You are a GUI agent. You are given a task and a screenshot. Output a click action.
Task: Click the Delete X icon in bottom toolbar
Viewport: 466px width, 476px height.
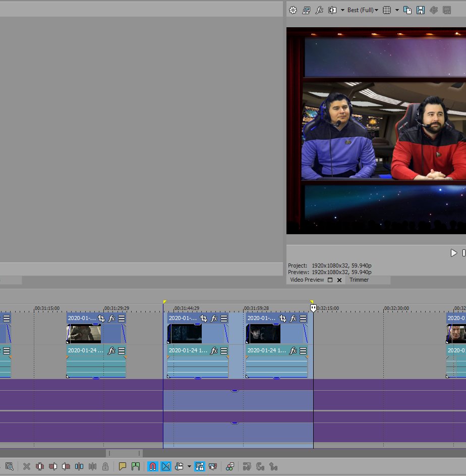point(27,466)
